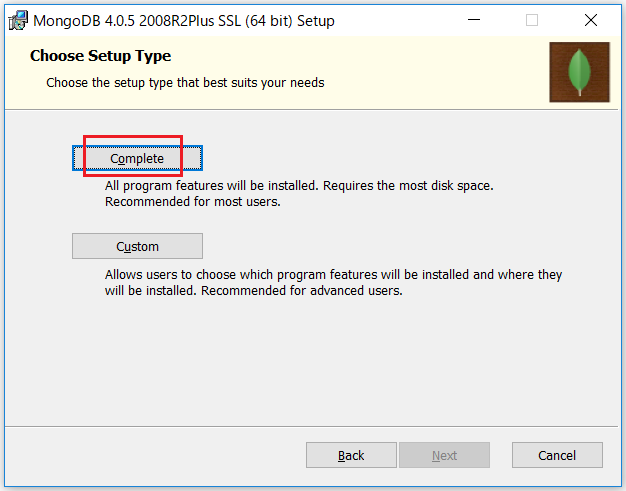The height and width of the screenshot is (491, 626).
Task: Select the Custom setup type
Action: (137, 246)
